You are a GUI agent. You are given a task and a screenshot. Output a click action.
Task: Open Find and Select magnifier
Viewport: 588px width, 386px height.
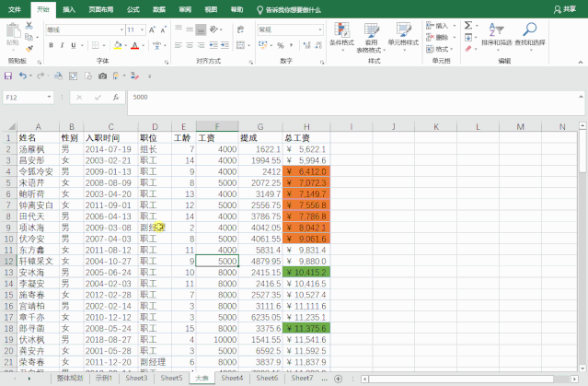(x=529, y=35)
